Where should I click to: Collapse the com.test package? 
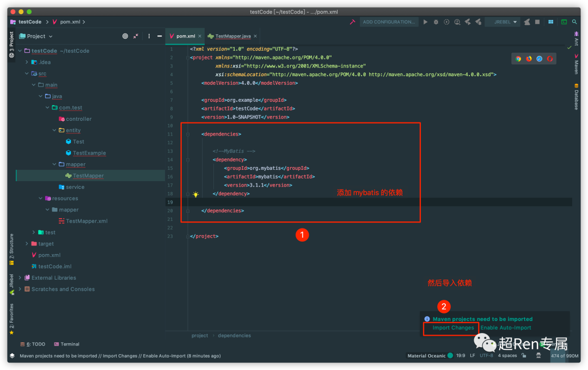click(47, 108)
